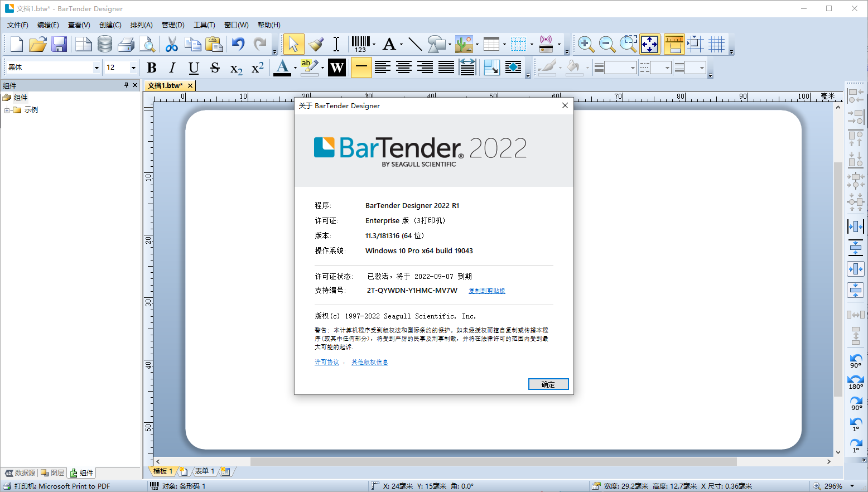
Task: Select the text A creation tool
Action: point(389,44)
